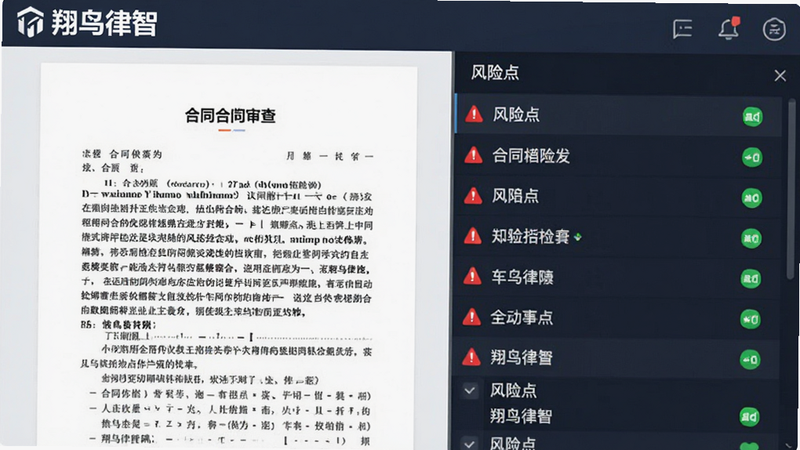The width and height of the screenshot is (800, 450).
Task: Select the highlighted 翔鸟律智 risk entry
Action: (618, 358)
